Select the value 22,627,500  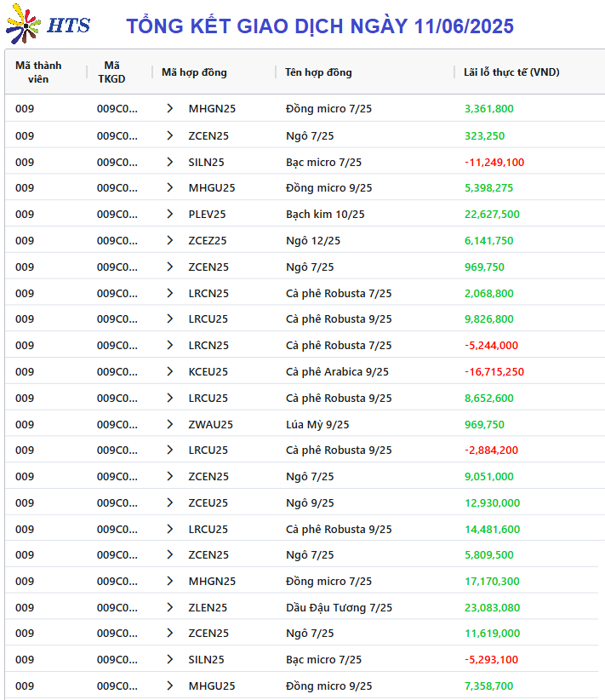tap(492, 215)
